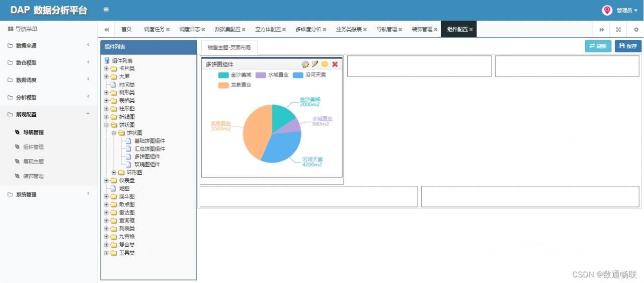This screenshot has height=283, width=644.
Task: Toggle 金沙美域 legend series in pie chart
Action: (x=234, y=75)
